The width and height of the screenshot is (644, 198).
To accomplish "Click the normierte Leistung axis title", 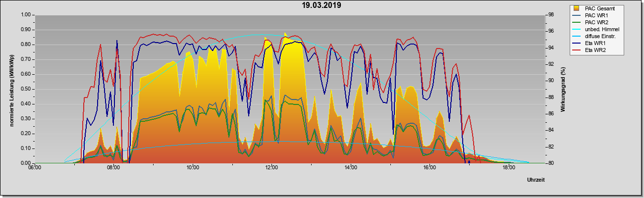I will (11, 89).
